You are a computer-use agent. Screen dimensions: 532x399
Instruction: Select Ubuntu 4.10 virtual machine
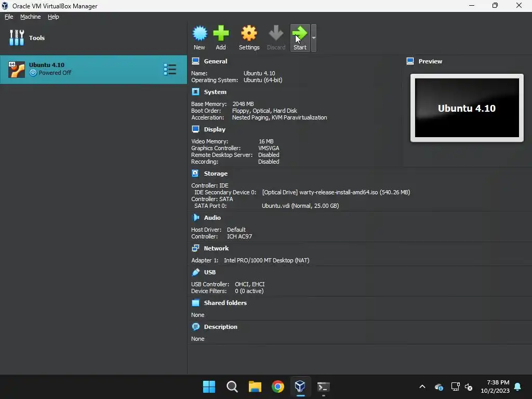(94, 69)
